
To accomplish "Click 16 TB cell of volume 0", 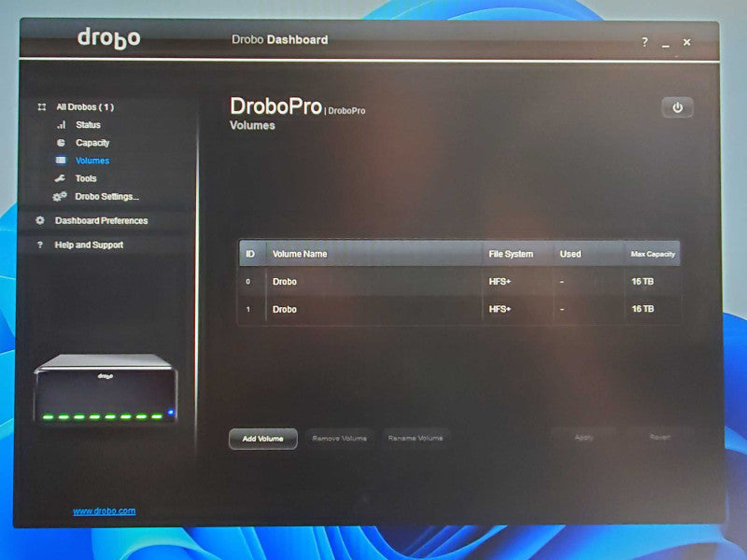I will 642,282.
